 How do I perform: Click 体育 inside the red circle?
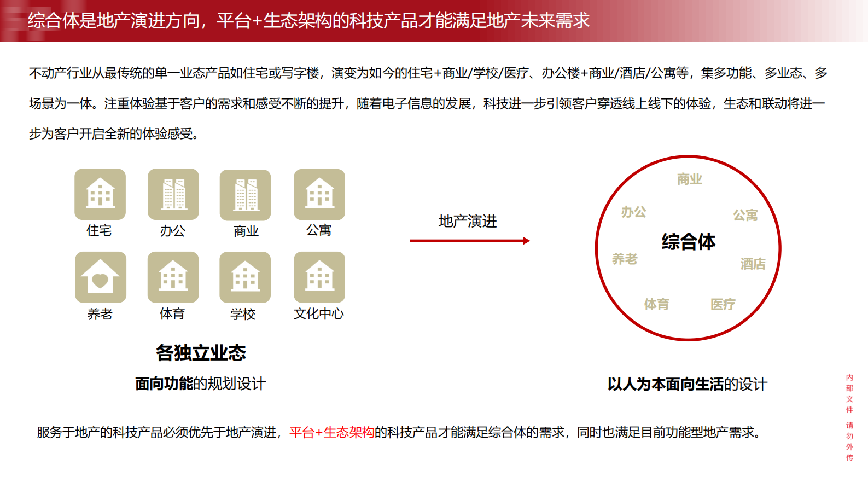coord(656,304)
